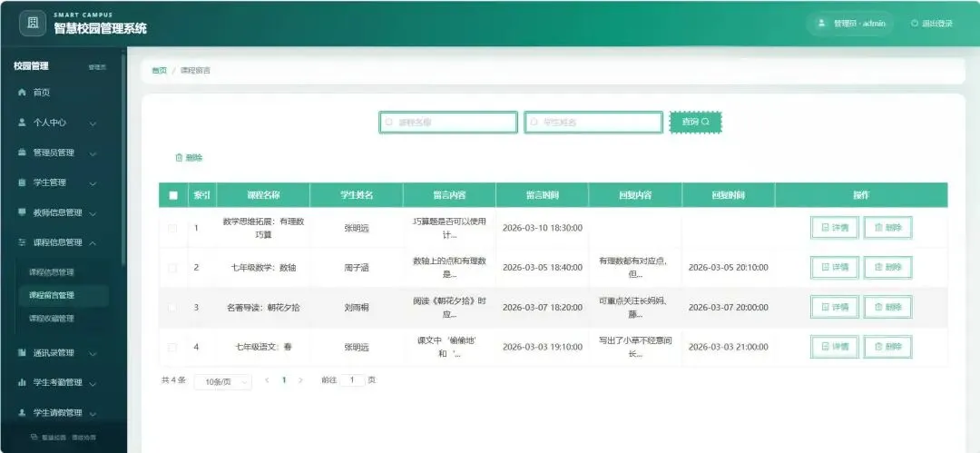Click 删除 button for 数学思维拓展 row
The width and height of the screenshot is (980, 453).
[x=887, y=228]
